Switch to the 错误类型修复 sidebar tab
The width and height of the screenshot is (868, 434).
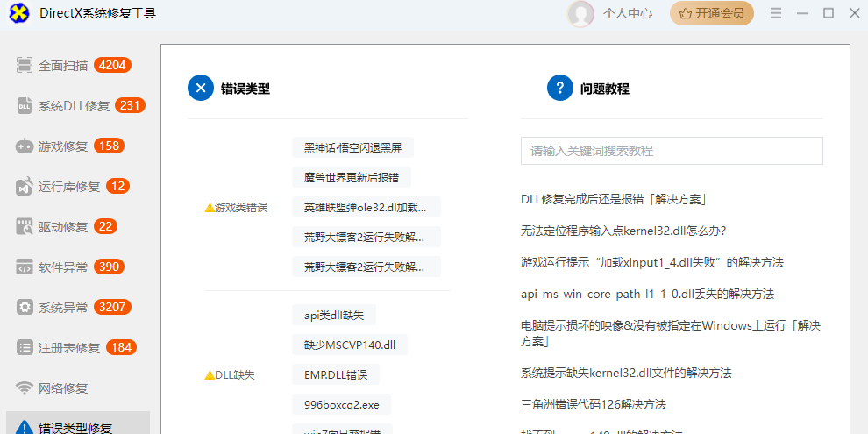[75, 428]
